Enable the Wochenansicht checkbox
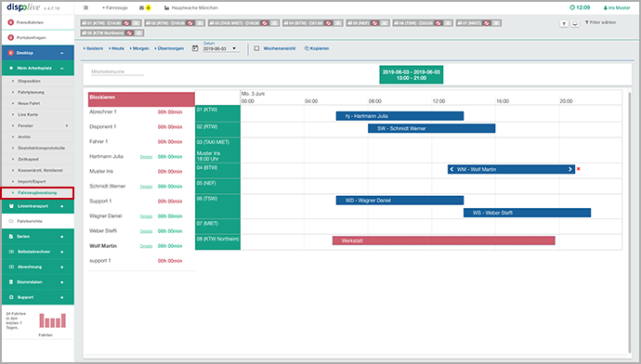 point(256,48)
